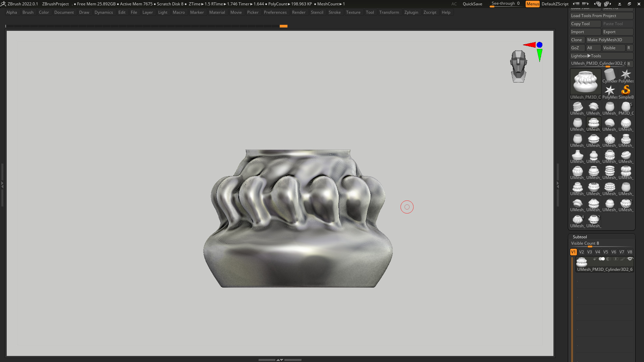Screen dimensions: 644x362
Task: Open the Zplugin menu
Action: tap(411, 12)
